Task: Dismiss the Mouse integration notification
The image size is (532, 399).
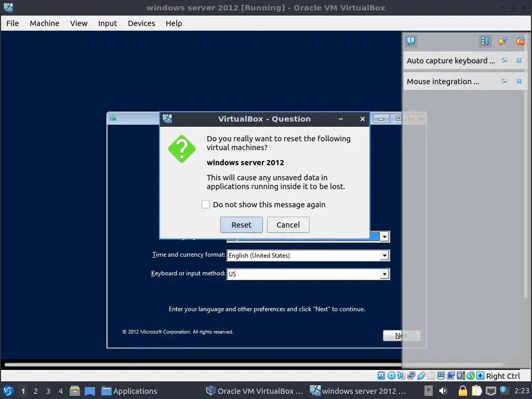Action: click(519, 81)
